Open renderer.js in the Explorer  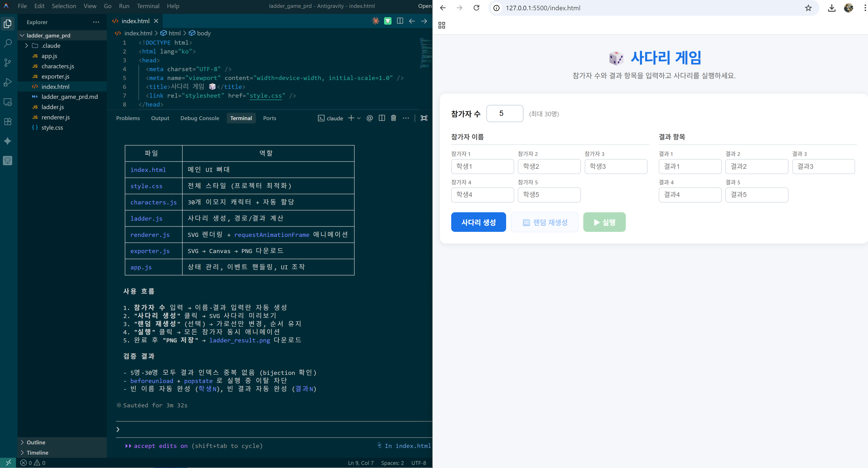pos(55,117)
